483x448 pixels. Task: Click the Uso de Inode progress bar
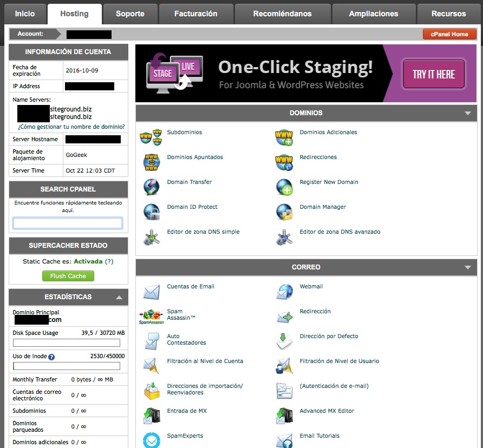pyautogui.click(x=67, y=366)
